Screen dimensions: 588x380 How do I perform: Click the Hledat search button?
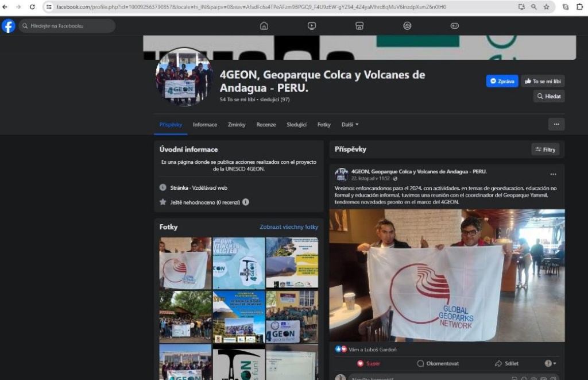pos(549,97)
